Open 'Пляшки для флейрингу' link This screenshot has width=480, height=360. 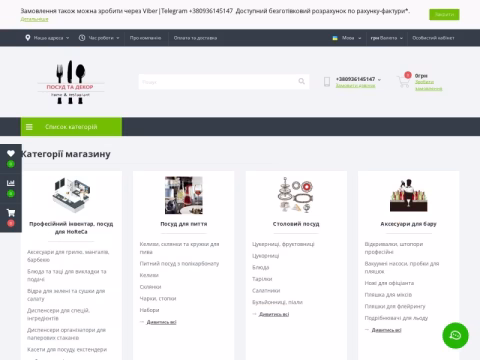(395, 306)
